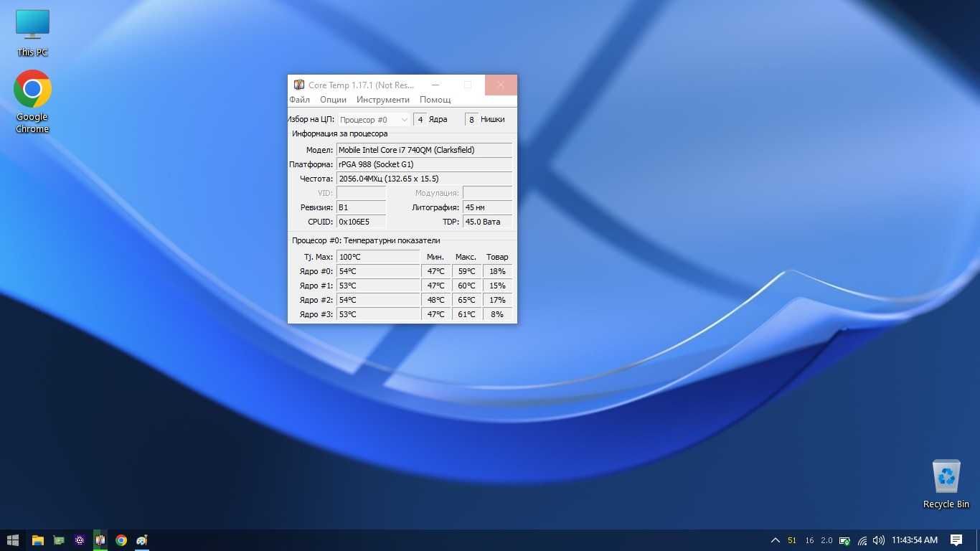Click the yellow 51 temperature tray icon
The height and width of the screenshot is (551, 980).
792,540
